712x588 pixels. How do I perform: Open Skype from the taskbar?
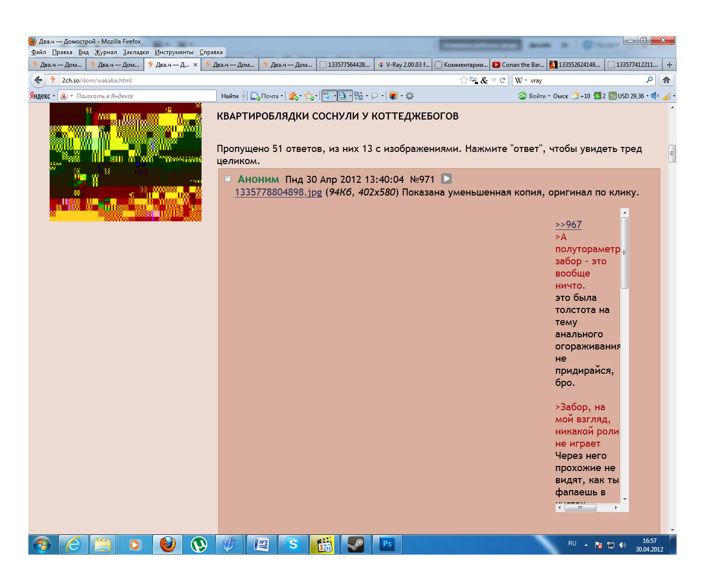click(293, 544)
